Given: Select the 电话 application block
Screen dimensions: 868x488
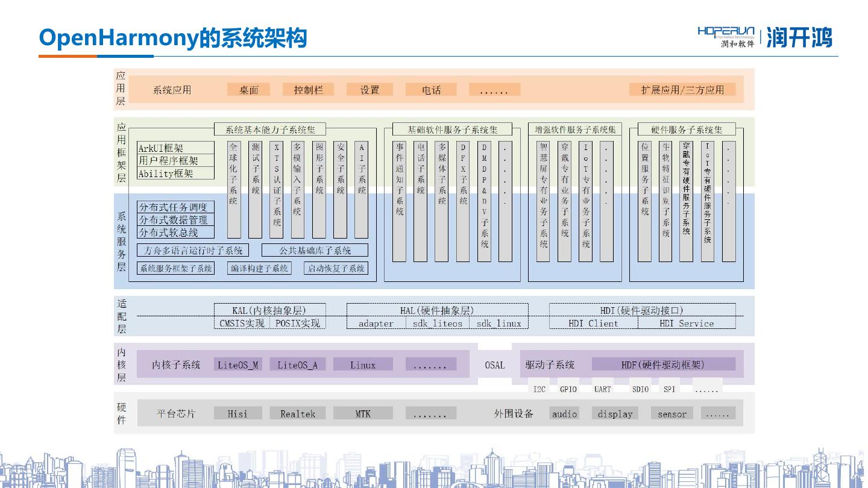Looking at the screenshot, I should [431, 90].
